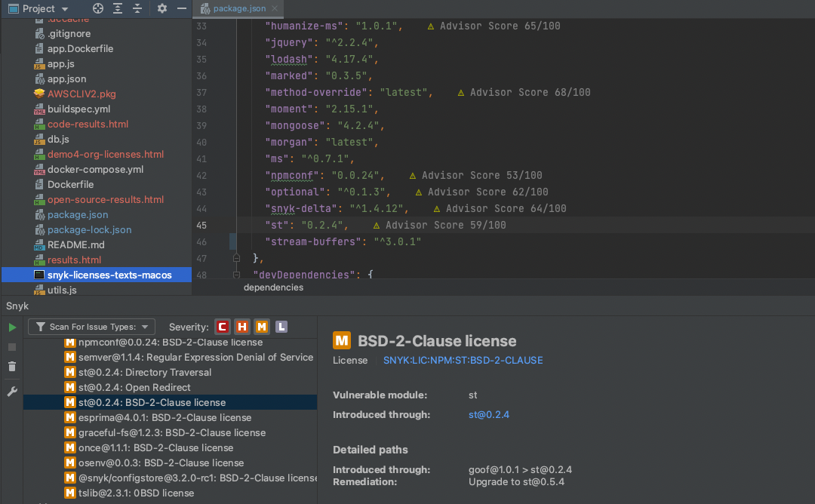Screen dimensions: 815x504
Task: Click the trash clean results icon
Action: tap(12, 367)
